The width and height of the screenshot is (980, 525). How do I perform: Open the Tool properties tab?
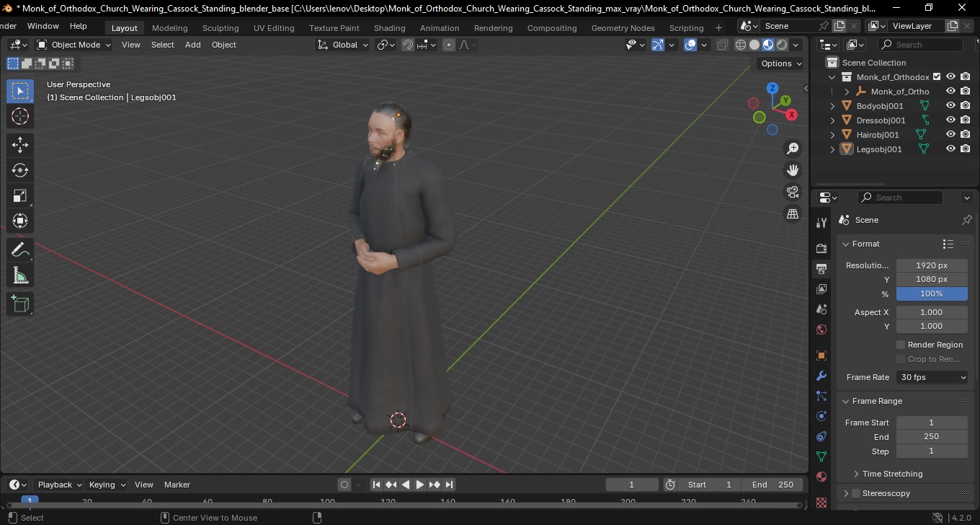point(821,223)
